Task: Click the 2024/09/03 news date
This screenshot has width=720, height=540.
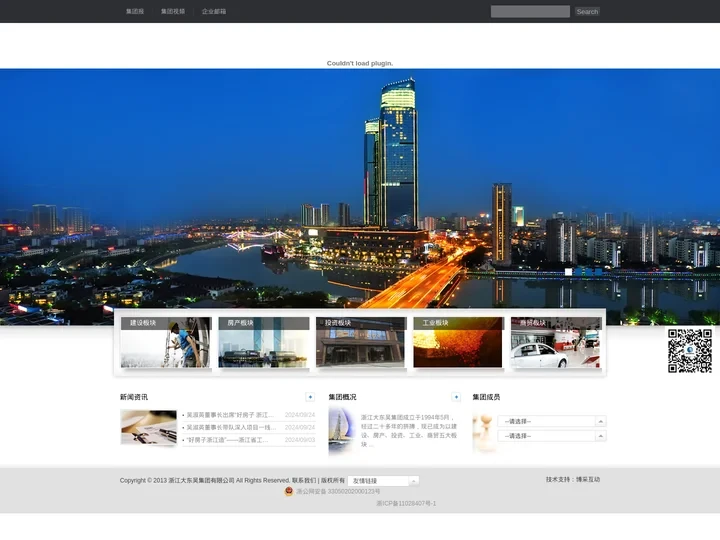Action: point(300,440)
